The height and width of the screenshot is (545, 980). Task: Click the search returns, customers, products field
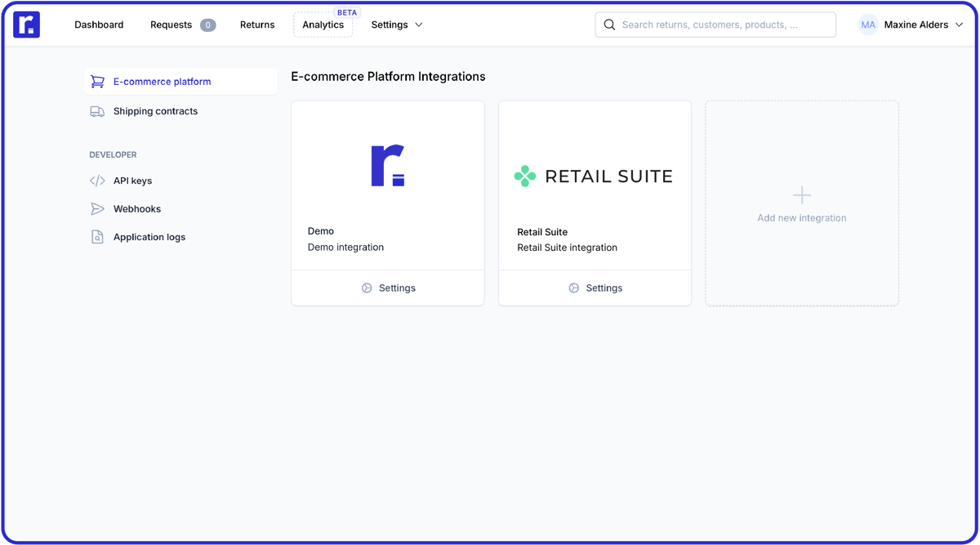pos(715,25)
